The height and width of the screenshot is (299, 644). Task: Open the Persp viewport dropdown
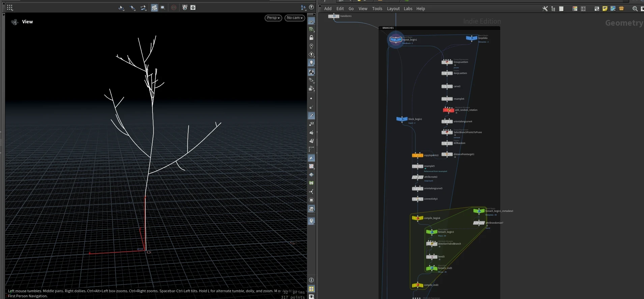[x=273, y=18]
